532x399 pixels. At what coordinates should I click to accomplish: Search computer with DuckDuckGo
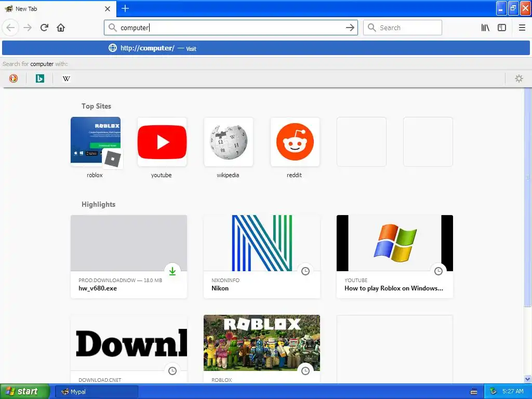14,78
